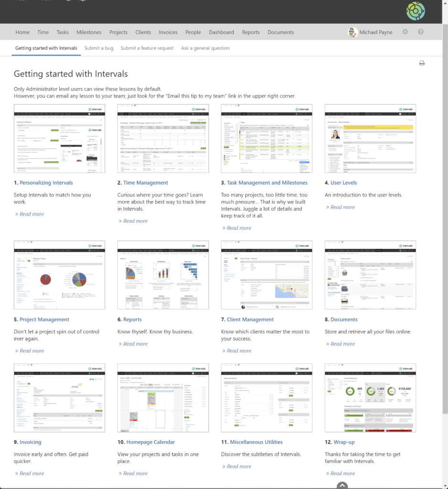The image size is (448, 489).
Task: Open the Client Management screenshot thumbnail
Action: coord(267,275)
